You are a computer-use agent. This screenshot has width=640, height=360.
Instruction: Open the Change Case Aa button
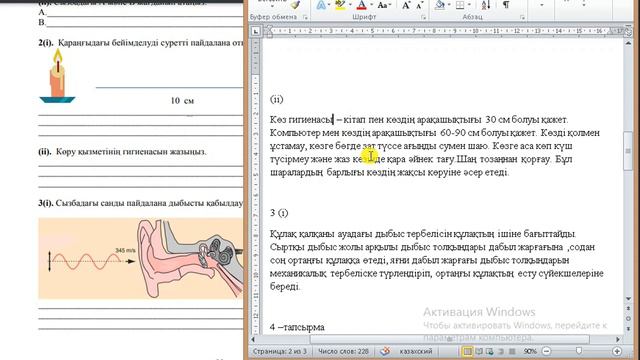point(382,5)
